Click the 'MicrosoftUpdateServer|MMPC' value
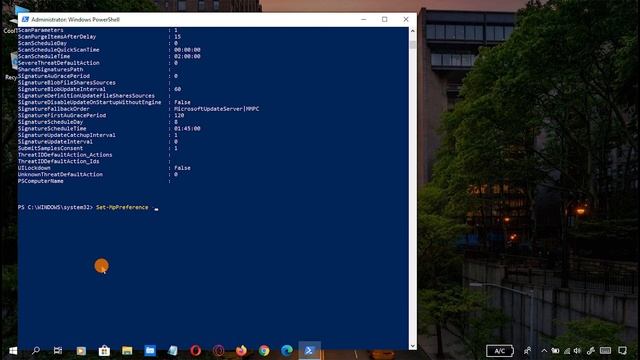Image resolution: width=640 pixels, height=360 pixels. click(216, 109)
